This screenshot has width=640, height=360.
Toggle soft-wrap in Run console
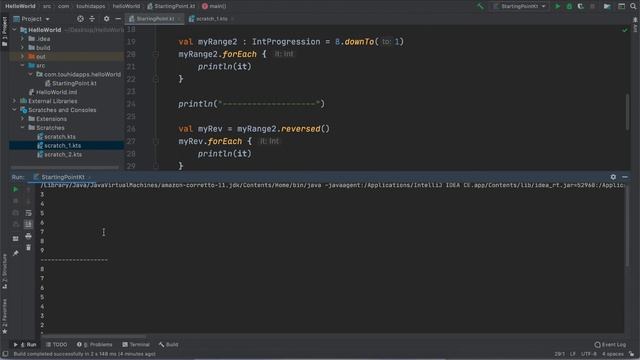(x=28, y=213)
